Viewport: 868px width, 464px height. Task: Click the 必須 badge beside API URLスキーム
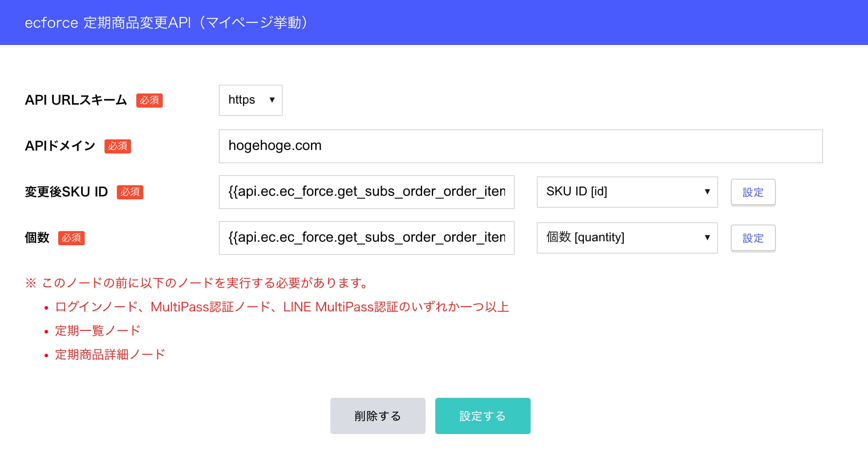[x=150, y=100]
